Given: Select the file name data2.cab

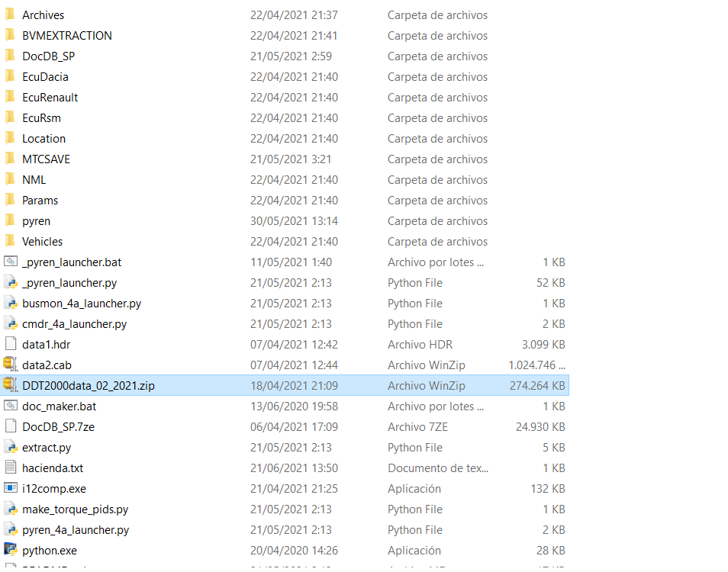Looking at the screenshot, I should pyautogui.click(x=47, y=365).
